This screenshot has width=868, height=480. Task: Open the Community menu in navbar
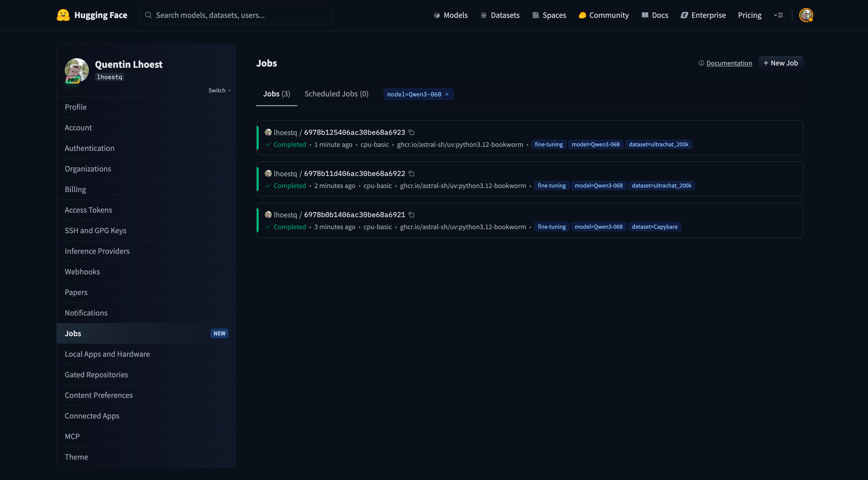pyautogui.click(x=604, y=15)
